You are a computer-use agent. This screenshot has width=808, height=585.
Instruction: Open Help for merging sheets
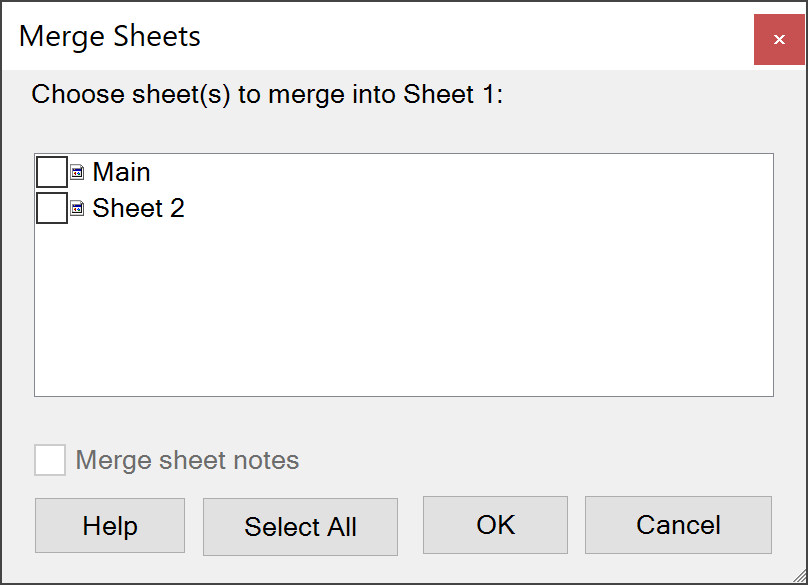(x=110, y=526)
